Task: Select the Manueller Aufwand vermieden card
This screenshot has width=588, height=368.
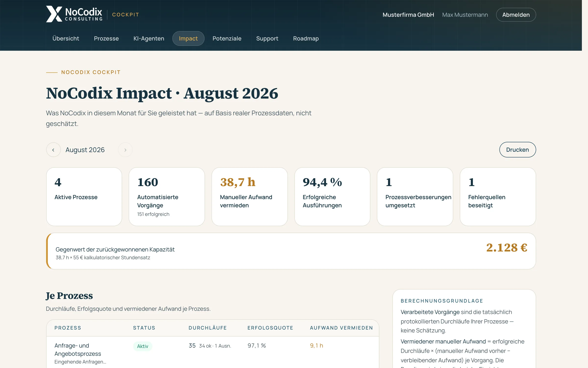Action: pos(249,197)
